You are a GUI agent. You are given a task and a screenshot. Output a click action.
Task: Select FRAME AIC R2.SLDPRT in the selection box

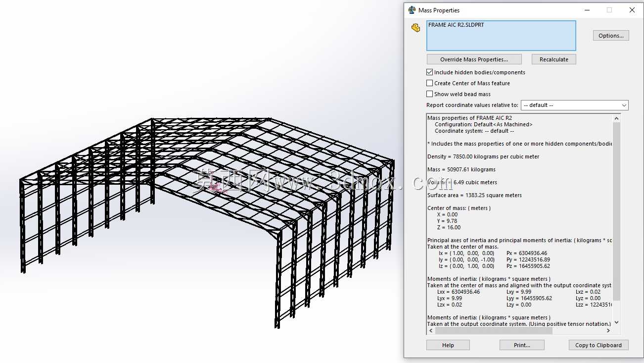point(456,25)
